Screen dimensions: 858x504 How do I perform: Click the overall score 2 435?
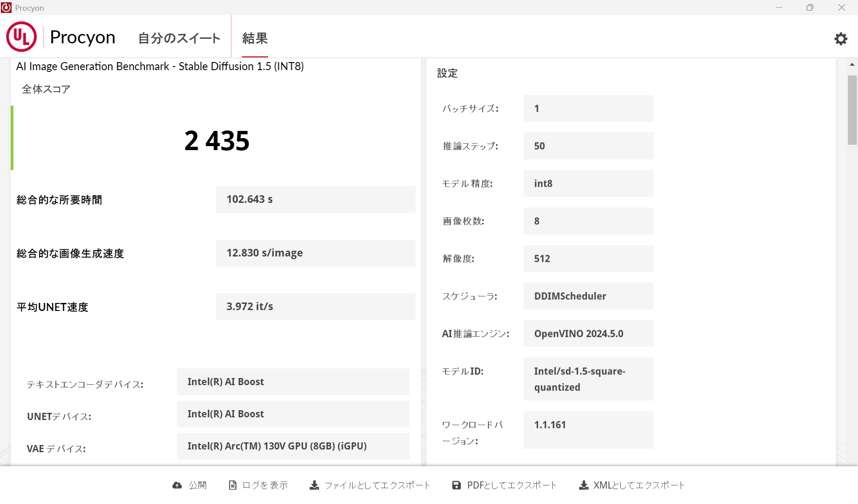(217, 141)
